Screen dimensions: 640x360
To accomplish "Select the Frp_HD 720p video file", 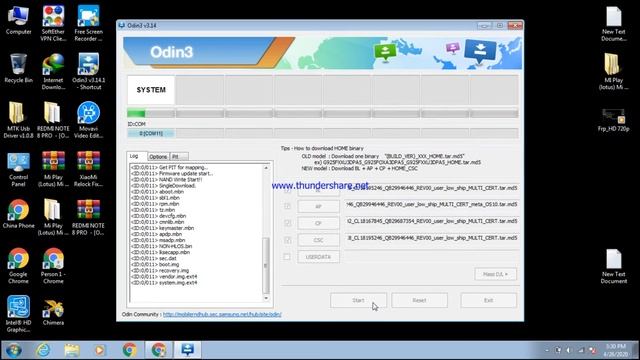I will coord(613,120).
